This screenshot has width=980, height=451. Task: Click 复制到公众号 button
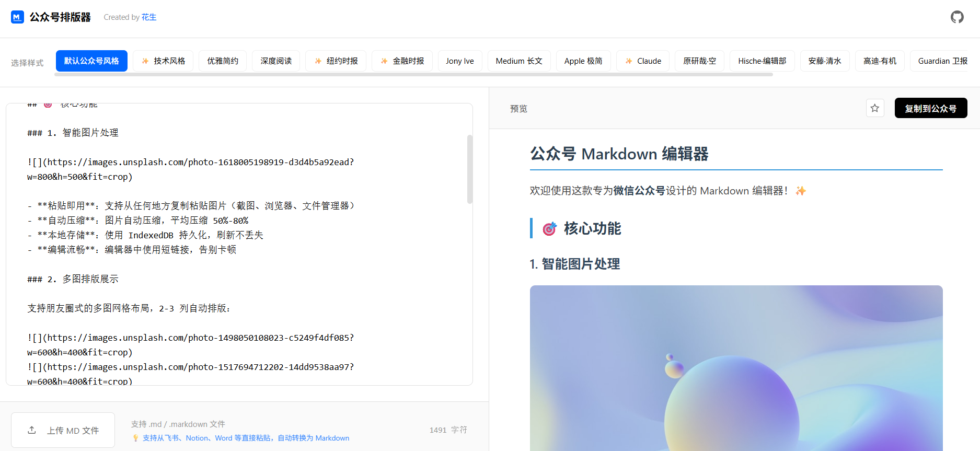point(930,108)
